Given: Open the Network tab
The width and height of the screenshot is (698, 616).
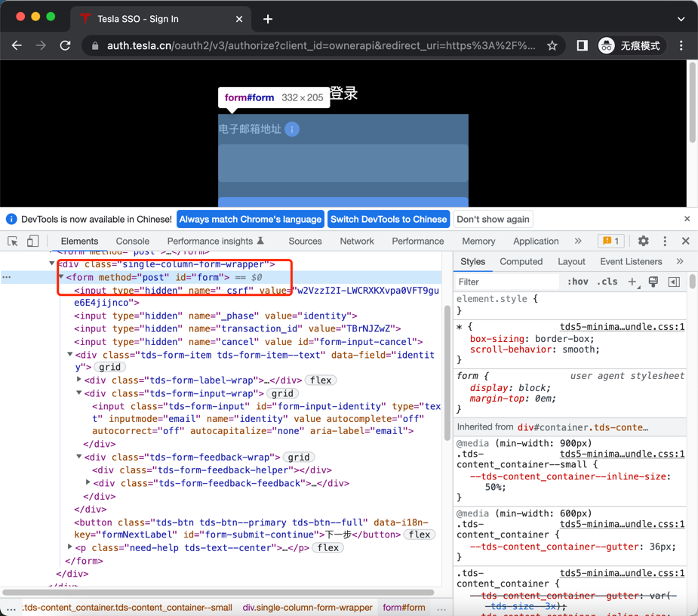Looking at the screenshot, I should pyautogui.click(x=357, y=241).
